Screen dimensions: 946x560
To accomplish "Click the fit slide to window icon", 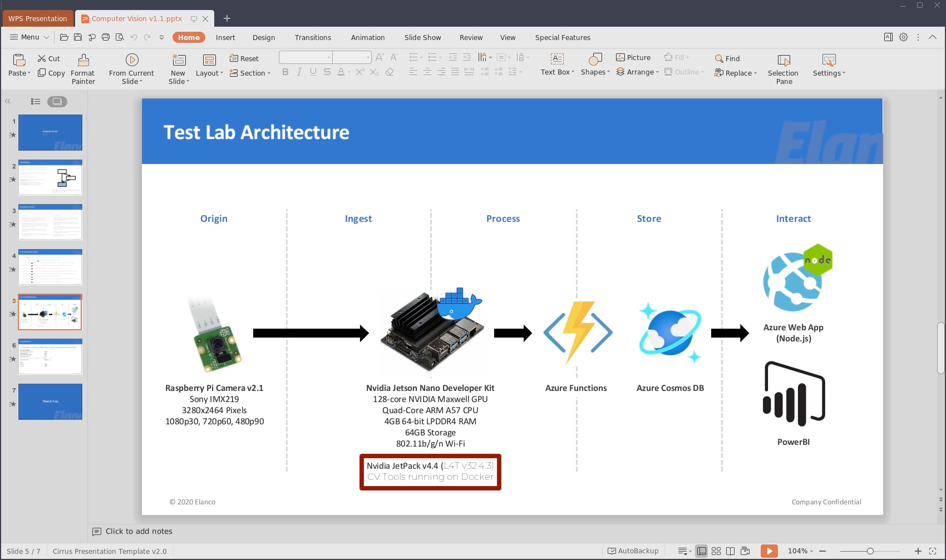I will click(933, 551).
